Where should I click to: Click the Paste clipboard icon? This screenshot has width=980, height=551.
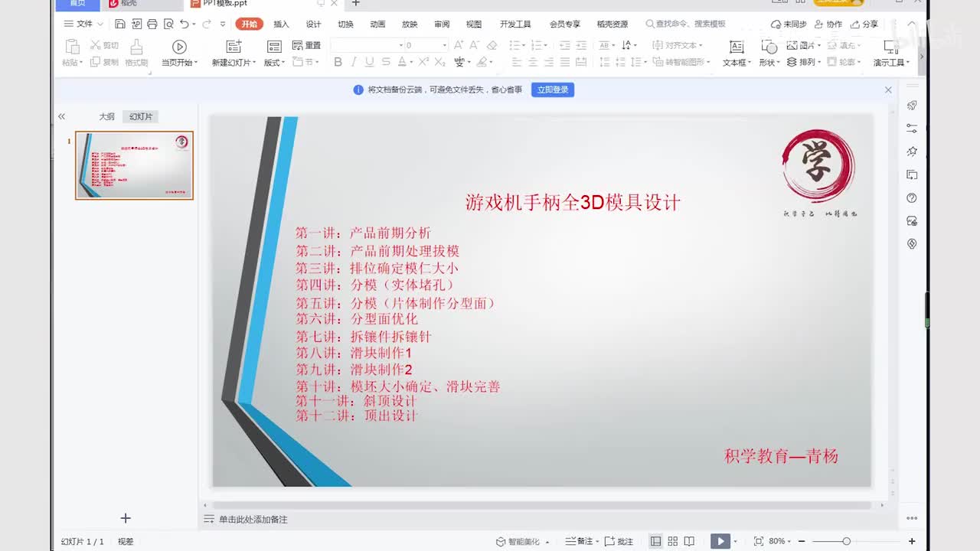click(x=72, y=47)
